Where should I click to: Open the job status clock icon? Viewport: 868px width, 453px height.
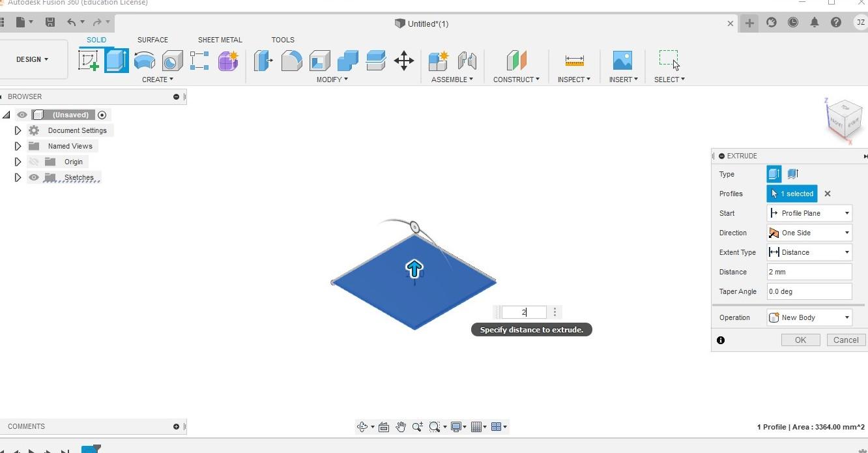point(793,22)
